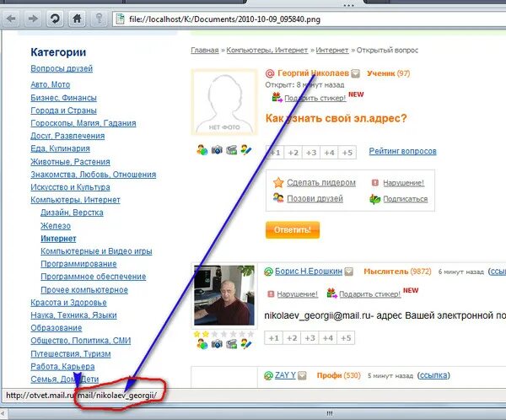Click the НЕТ ФОТО avatar placeholder
The width and height of the screenshot is (506, 420).
tap(224, 102)
